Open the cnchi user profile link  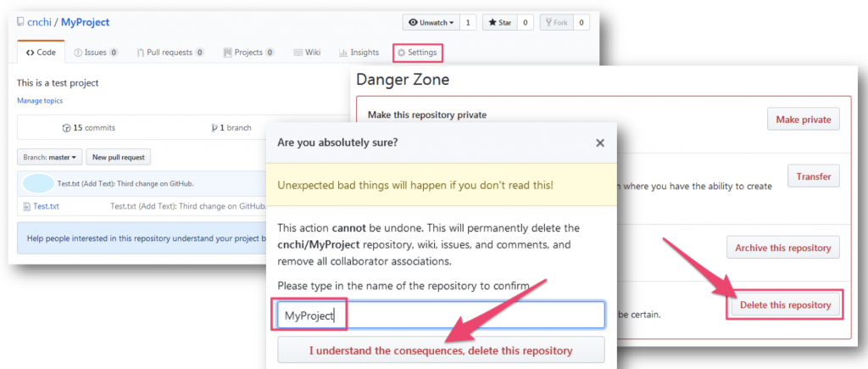click(39, 22)
